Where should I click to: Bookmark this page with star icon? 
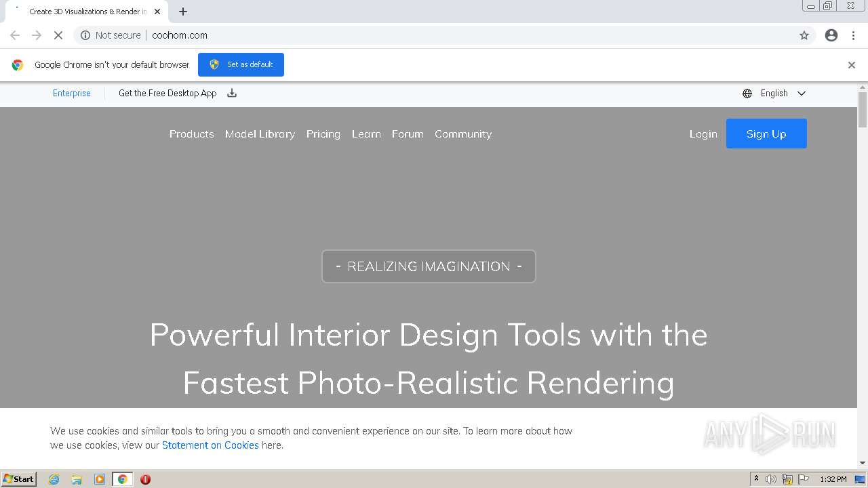[x=804, y=35]
